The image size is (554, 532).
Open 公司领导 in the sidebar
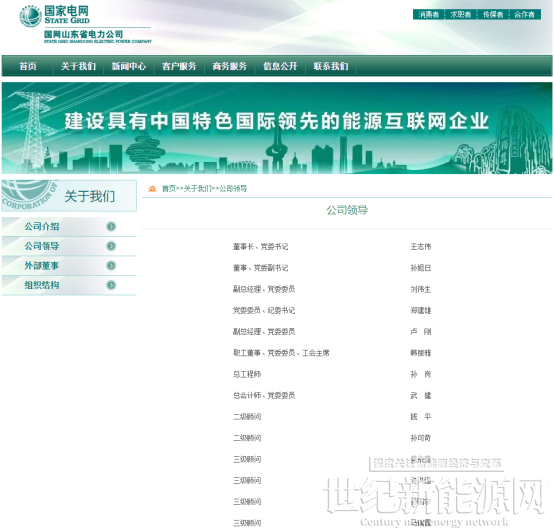click(x=42, y=246)
